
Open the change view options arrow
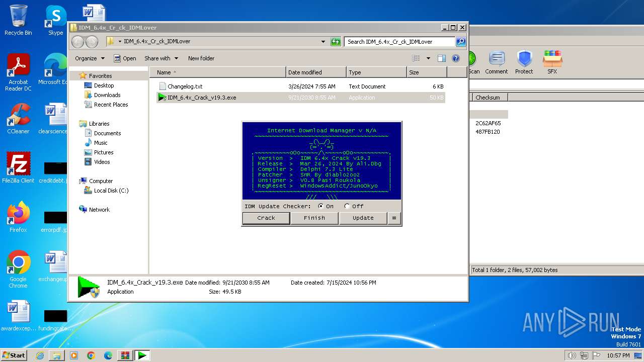click(x=428, y=58)
